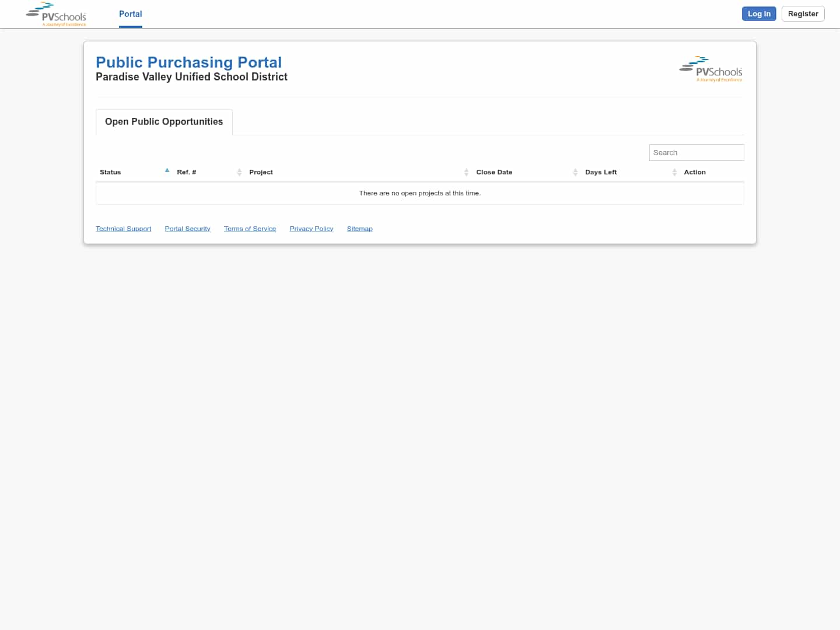The width and height of the screenshot is (840, 630).
Task: Open the Privacy Policy link
Action: click(x=311, y=228)
